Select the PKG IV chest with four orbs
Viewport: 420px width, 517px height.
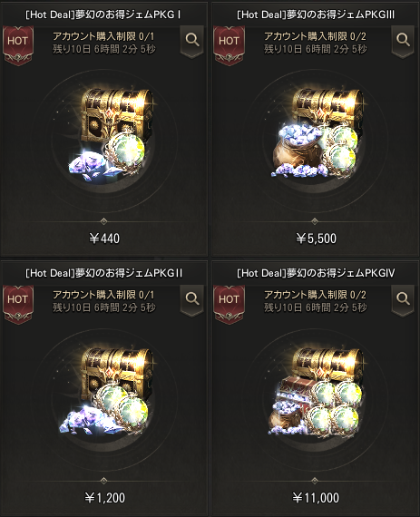pos(317,391)
